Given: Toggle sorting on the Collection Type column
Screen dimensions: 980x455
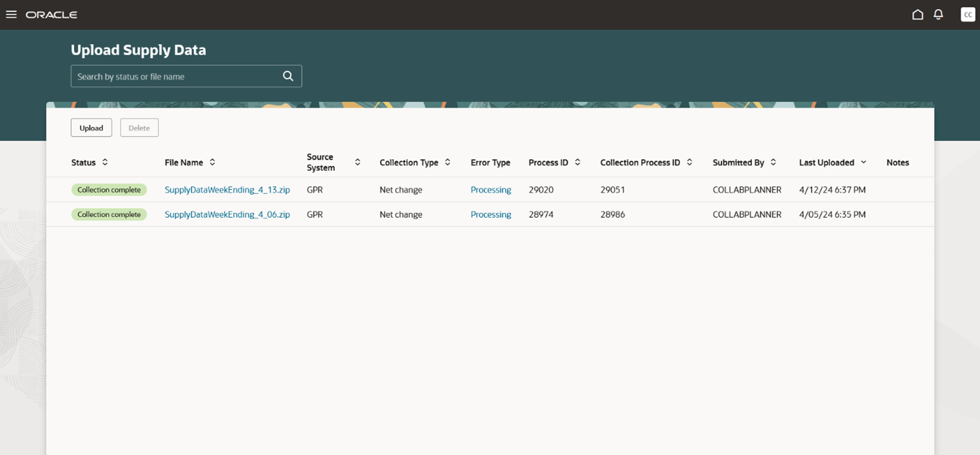Looking at the screenshot, I should 448,162.
